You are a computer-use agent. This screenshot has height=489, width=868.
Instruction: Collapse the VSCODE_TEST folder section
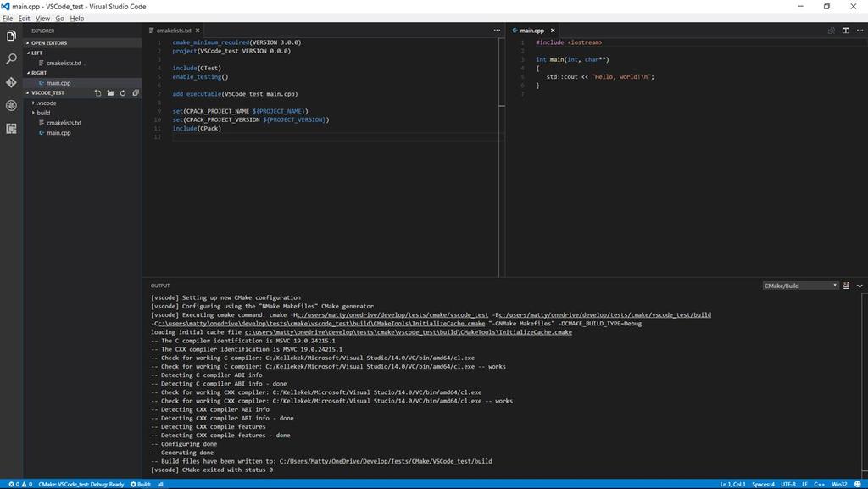[x=47, y=93]
